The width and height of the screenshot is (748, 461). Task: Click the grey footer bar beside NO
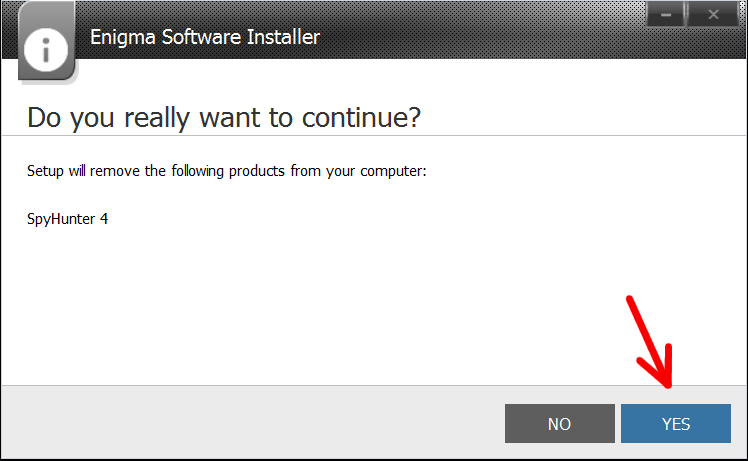pos(253,422)
